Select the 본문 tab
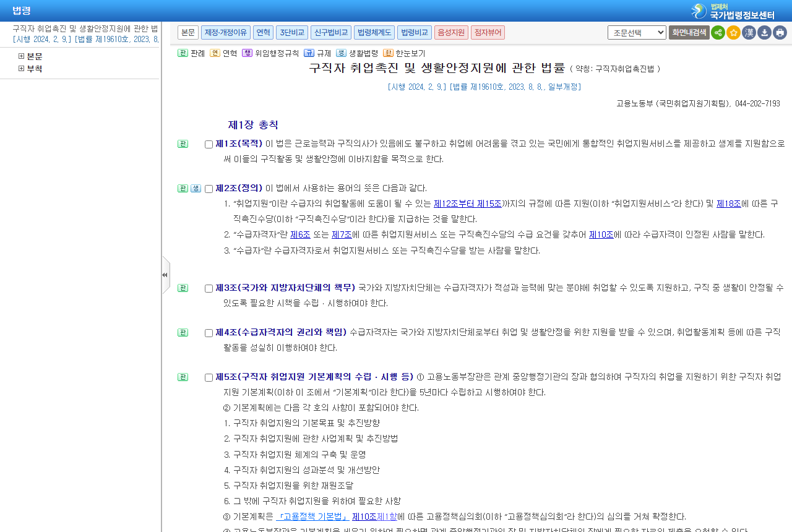792x532 pixels. coord(188,32)
